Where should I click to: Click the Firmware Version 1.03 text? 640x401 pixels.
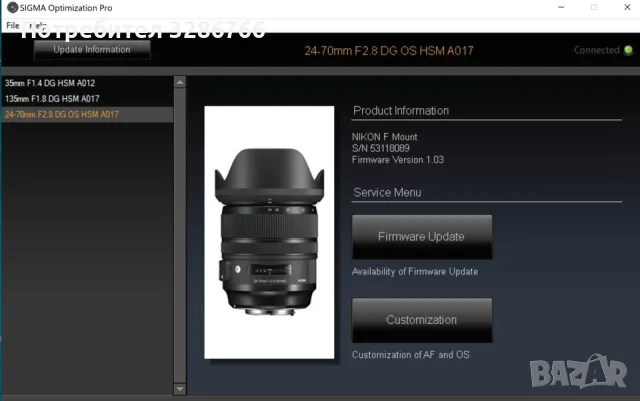click(398, 160)
